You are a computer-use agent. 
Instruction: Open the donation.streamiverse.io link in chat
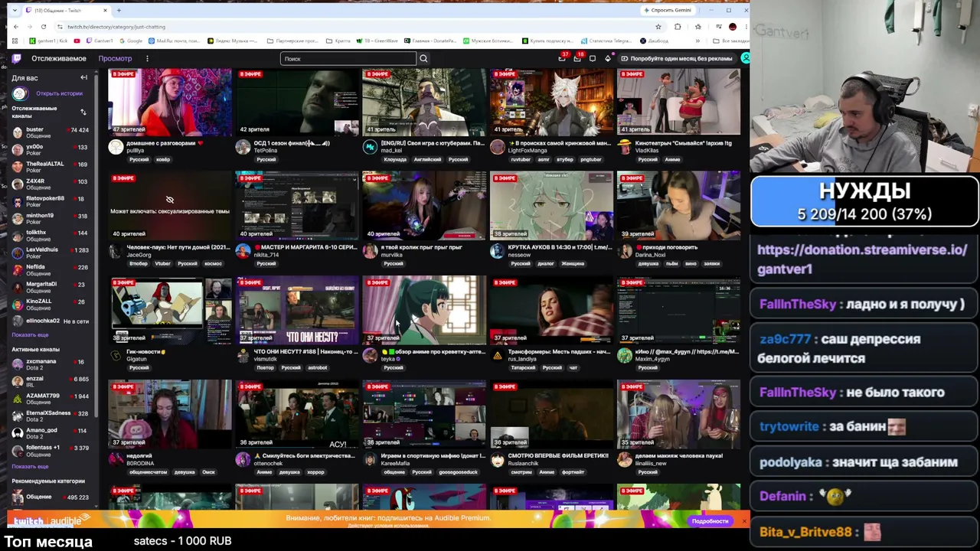point(862,259)
